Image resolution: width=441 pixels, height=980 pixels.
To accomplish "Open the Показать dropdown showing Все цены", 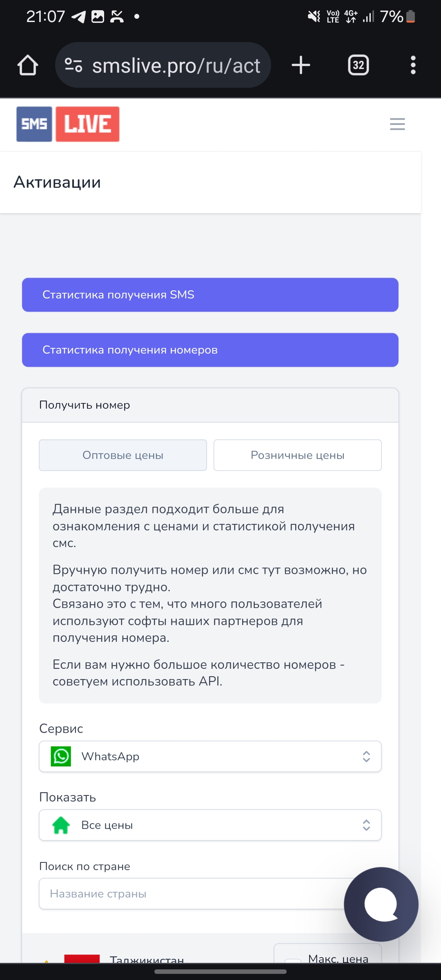I will click(210, 825).
